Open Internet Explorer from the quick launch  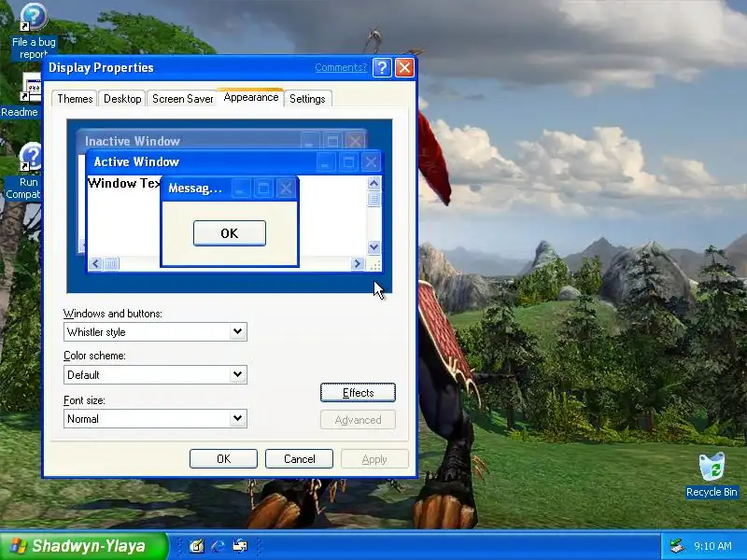click(218, 546)
